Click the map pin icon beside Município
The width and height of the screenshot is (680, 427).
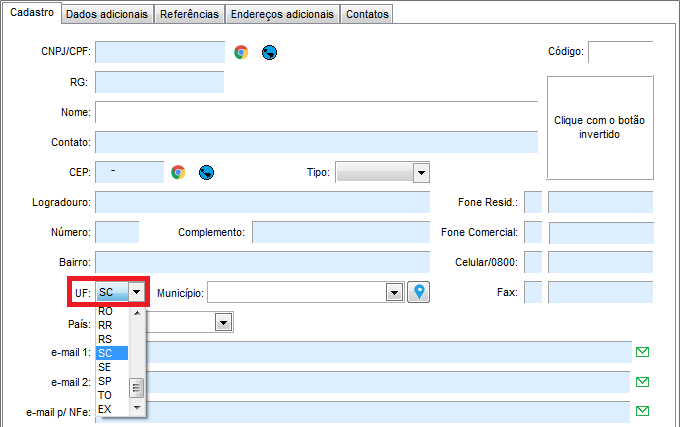pos(419,292)
